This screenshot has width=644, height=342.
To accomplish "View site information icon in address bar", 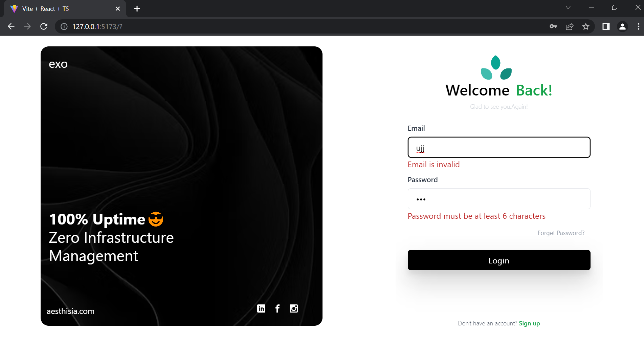I will pos(64,26).
